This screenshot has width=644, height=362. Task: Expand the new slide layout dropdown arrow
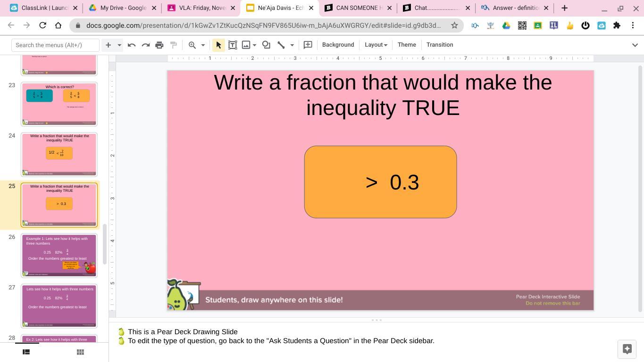click(x=119, y=45)
